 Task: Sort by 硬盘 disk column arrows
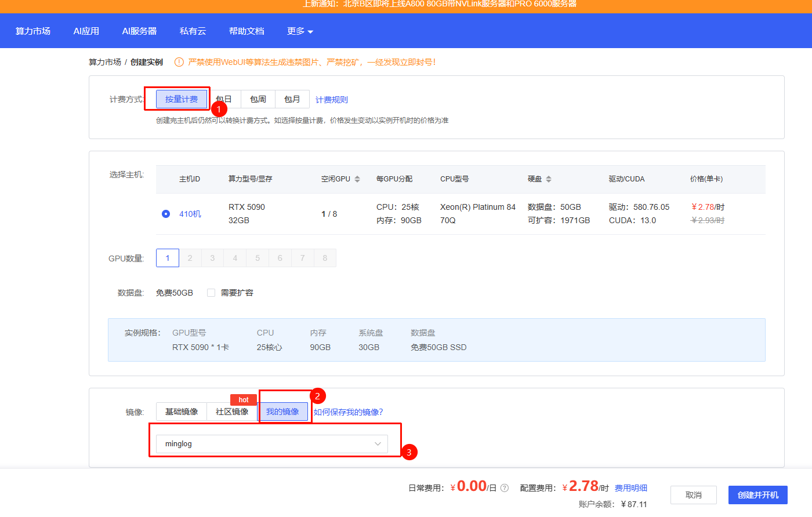pos(549,179)
